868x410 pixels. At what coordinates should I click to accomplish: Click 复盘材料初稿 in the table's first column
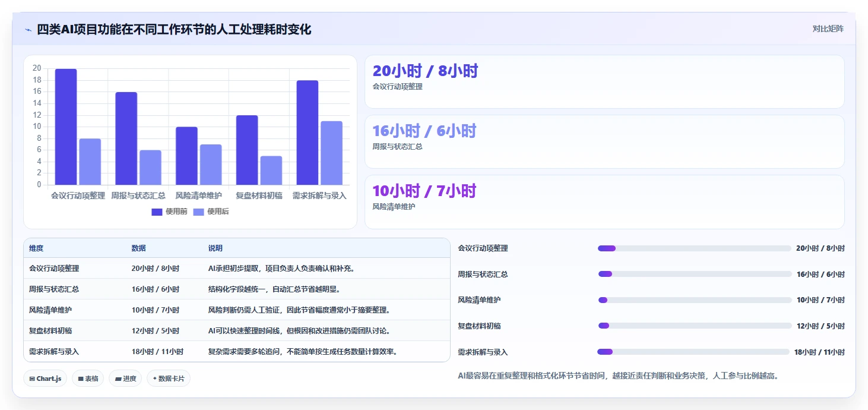50,331
